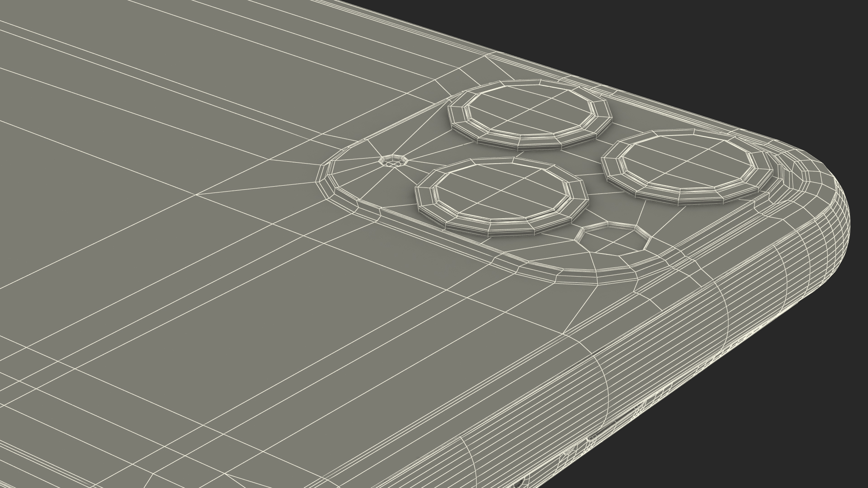The height and width of the screenshot is (488, 868).
Task: Pick the front-left camera lens of the three
Action: click(502, 197)
